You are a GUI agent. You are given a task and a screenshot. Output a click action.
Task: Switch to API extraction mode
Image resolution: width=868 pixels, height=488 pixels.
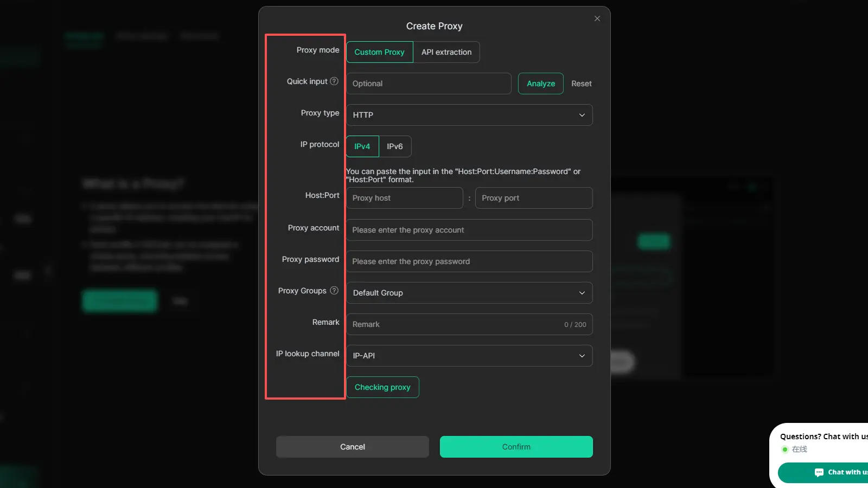pos(446,52)
